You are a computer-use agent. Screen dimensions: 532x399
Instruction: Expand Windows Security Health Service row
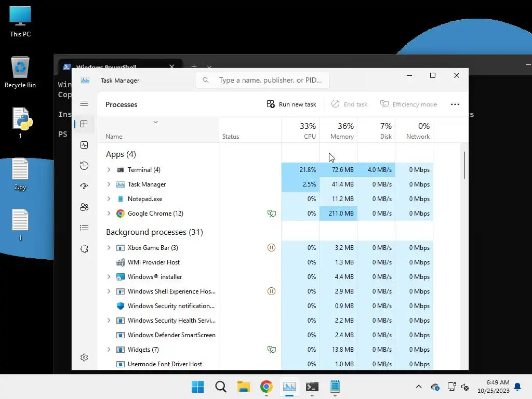[x=109, y=320]
